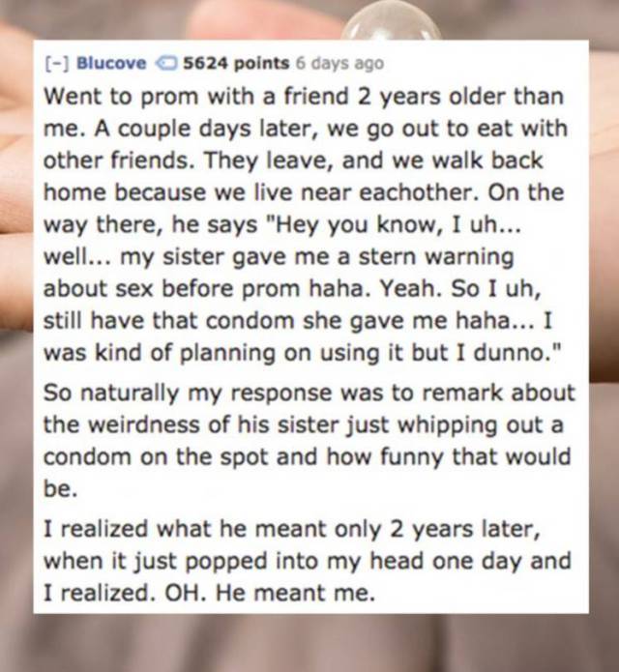This screenshot has height=672, width=619.
Task: Click the single word 'be.' line
Action: (60, 488)
